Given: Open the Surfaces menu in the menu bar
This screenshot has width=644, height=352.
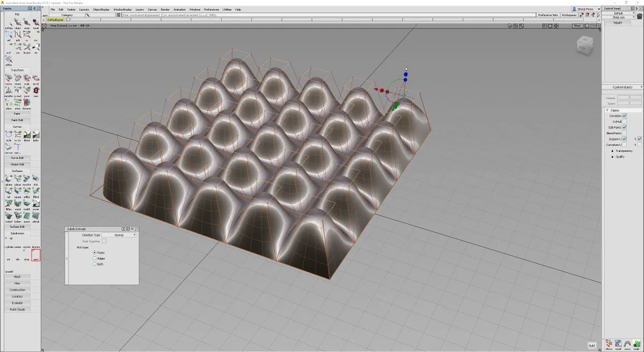Looking at the screenshot, I should click(x=17, y=171).
